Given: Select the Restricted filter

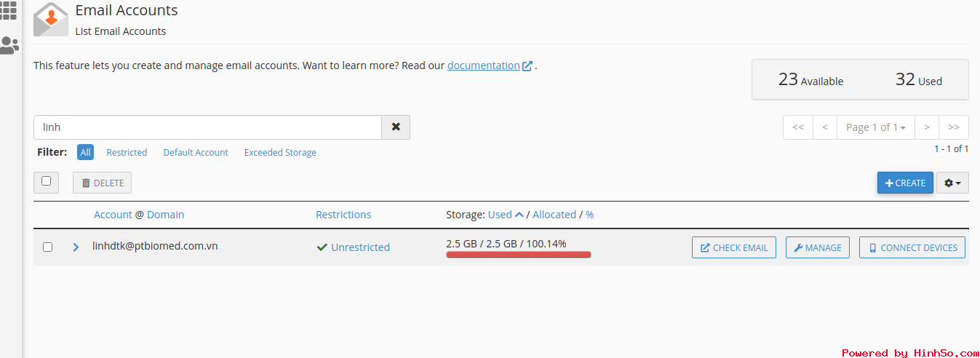Looking at the screenshot, I should 127,152.
